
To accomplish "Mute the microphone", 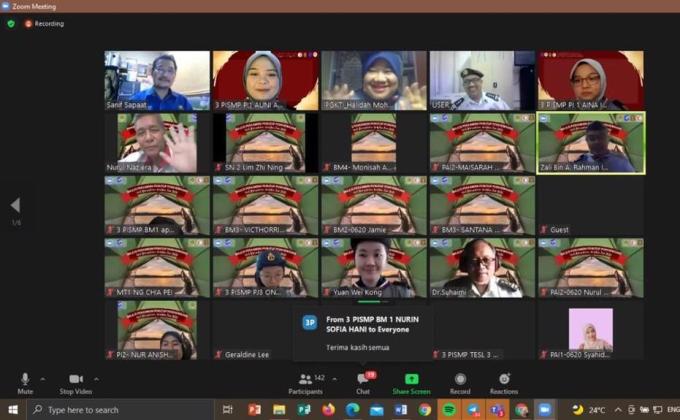I will 25,382.
